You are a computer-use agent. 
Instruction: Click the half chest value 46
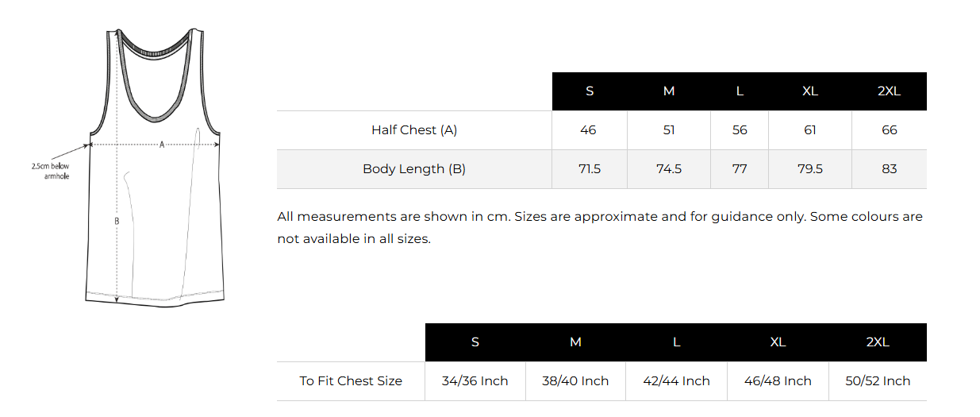coord(588,130)
